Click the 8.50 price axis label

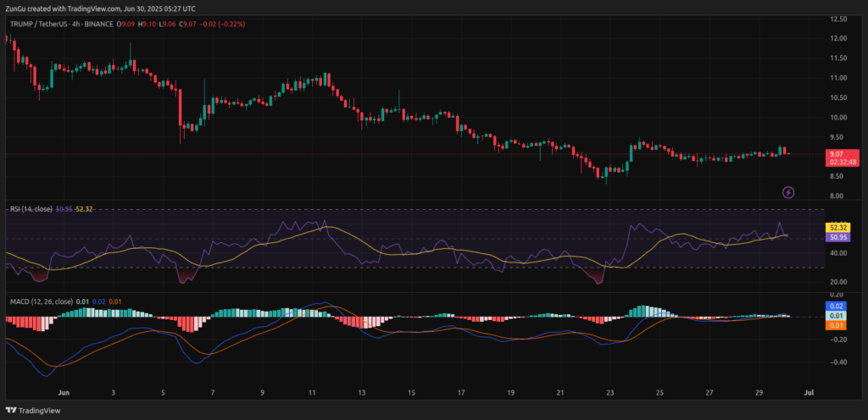click(x=838, y=176)
